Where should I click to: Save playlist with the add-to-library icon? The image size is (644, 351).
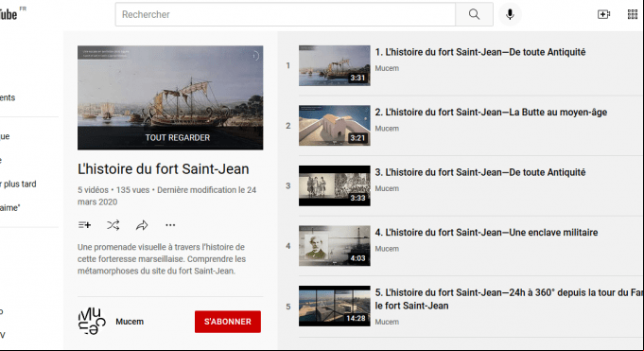tap(84, 225)
